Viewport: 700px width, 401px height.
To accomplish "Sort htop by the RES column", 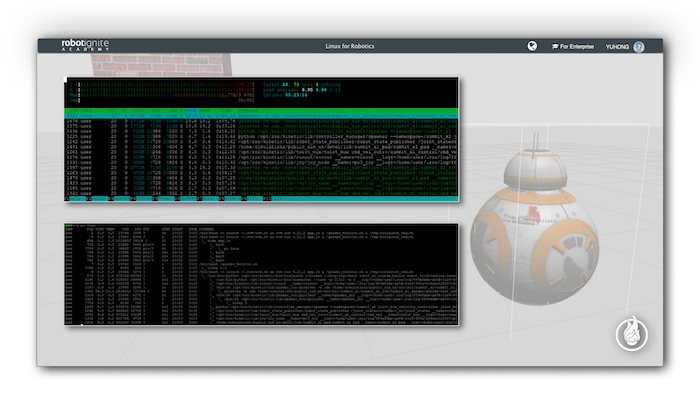I will point(158,110).
